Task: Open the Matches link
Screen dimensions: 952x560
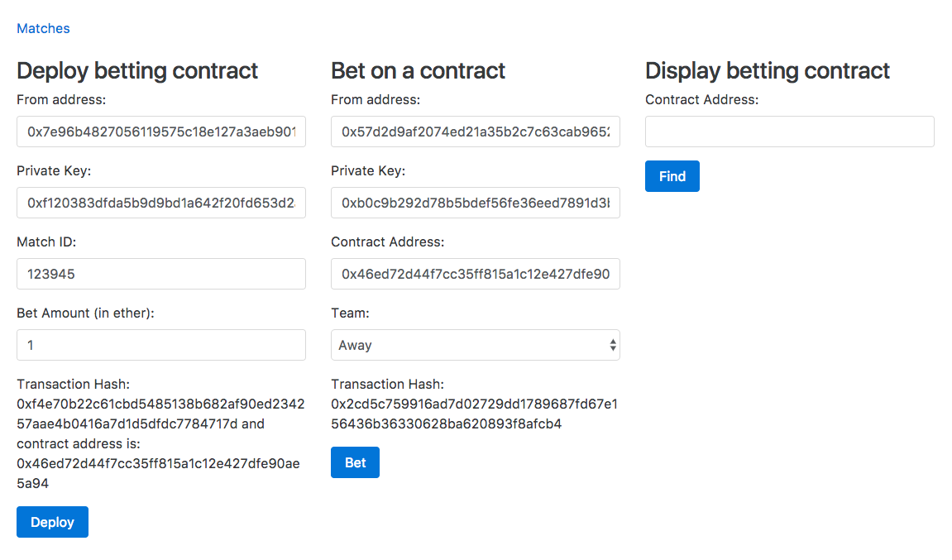Action: 43,28
